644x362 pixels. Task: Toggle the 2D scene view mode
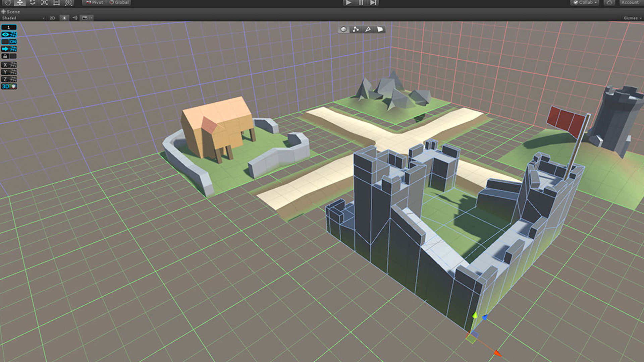pyautogui.click(x=52, y=18)
